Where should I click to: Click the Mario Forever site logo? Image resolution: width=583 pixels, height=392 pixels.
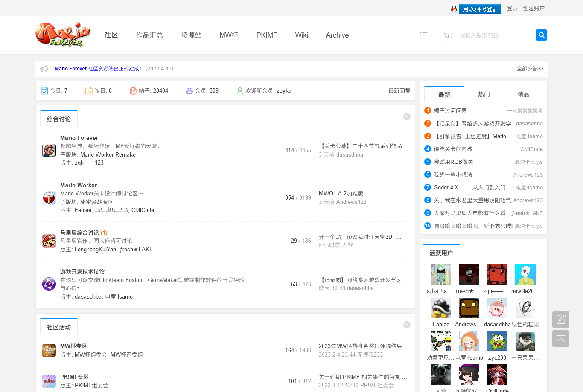pos(63,35)
